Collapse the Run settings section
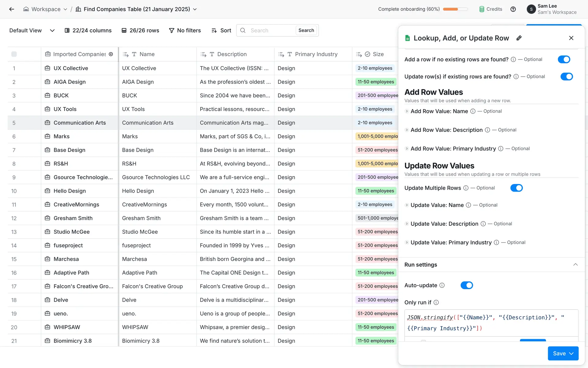This screenshot has height=368, width=588. 575,265
